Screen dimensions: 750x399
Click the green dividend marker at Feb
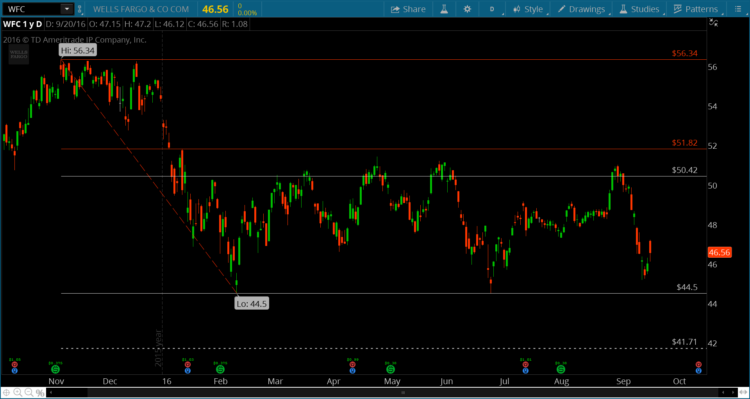click(x=220, y=369)
